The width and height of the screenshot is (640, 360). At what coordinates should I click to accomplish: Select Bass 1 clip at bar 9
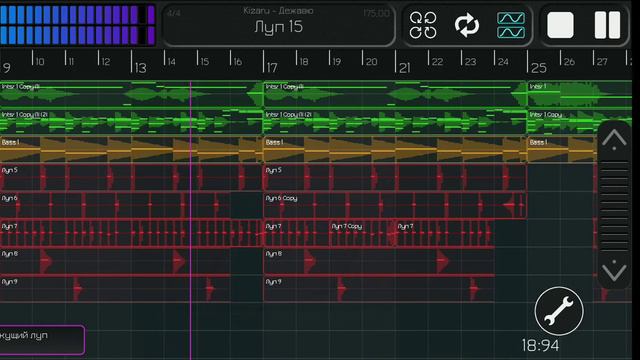(131, 150)
